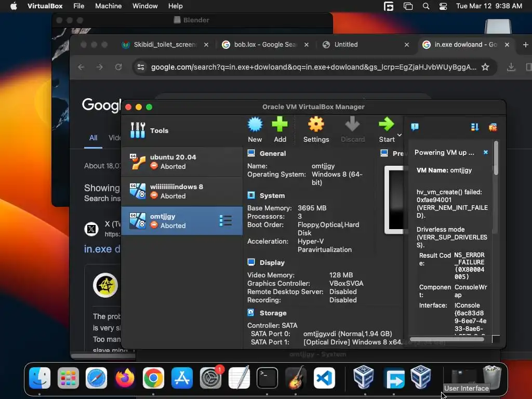Open the Help menu
The width and height of the screenshot is (532, 399).
point(176,6)
